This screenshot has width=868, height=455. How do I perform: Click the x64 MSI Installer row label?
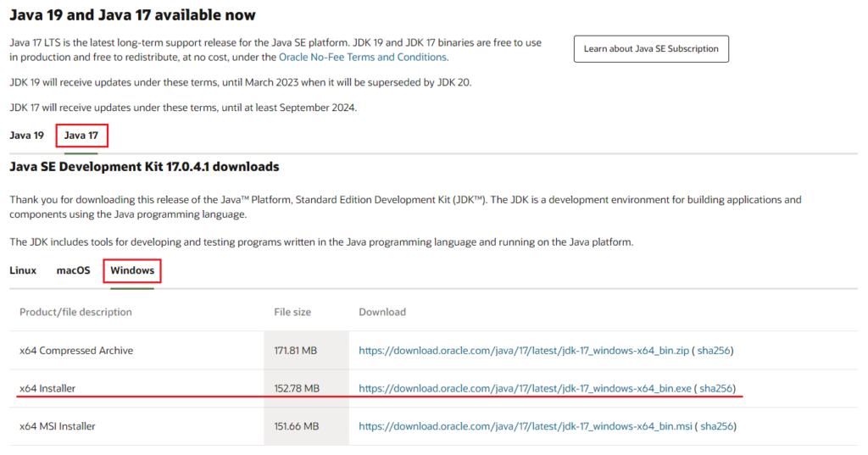pos(58,426)
